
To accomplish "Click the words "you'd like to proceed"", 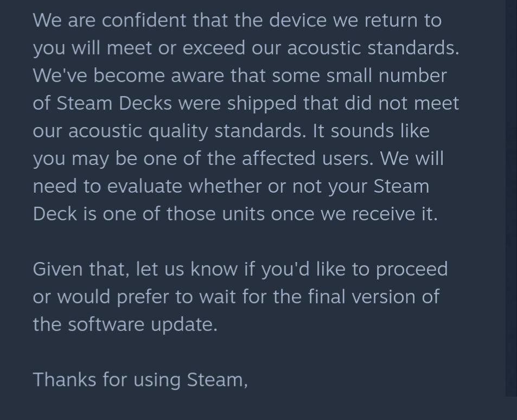I will (354, 269).
